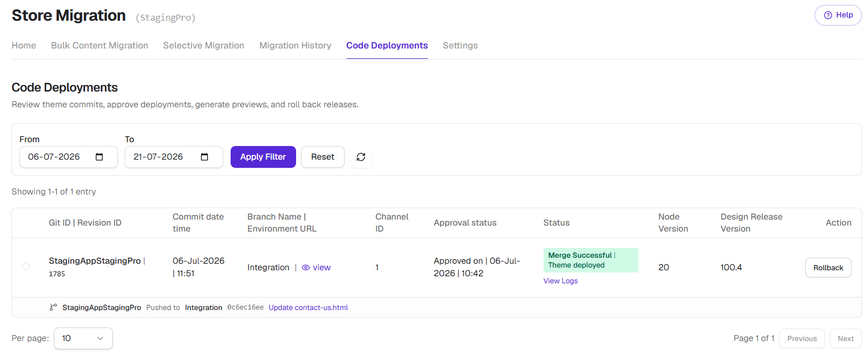Click the refresh icon beside Reset

(361, 157)
